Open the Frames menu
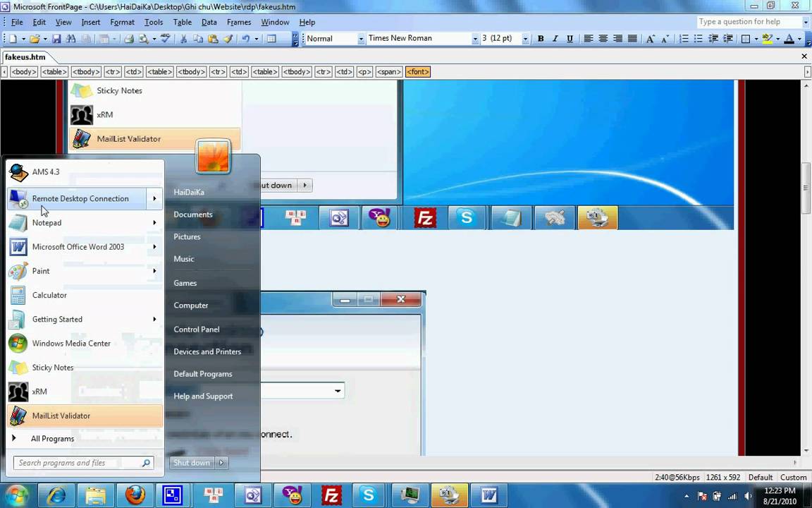The image size is (812, 508). [239, 23]
